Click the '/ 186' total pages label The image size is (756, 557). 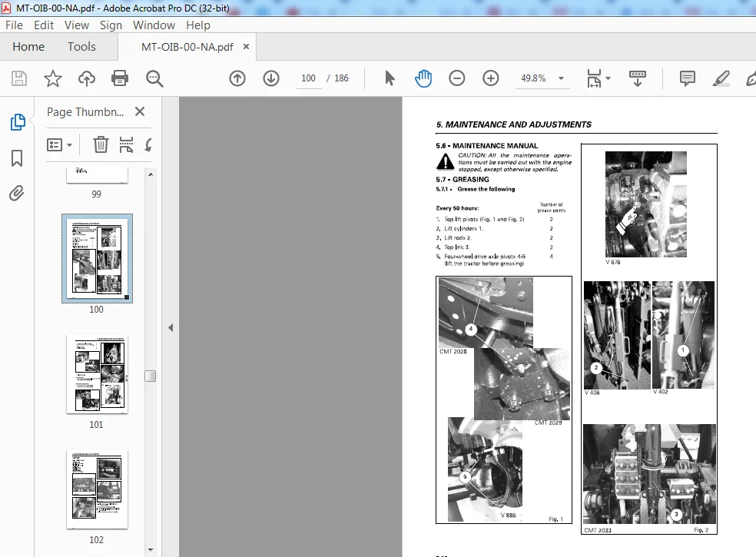click(x=337, y=78)
